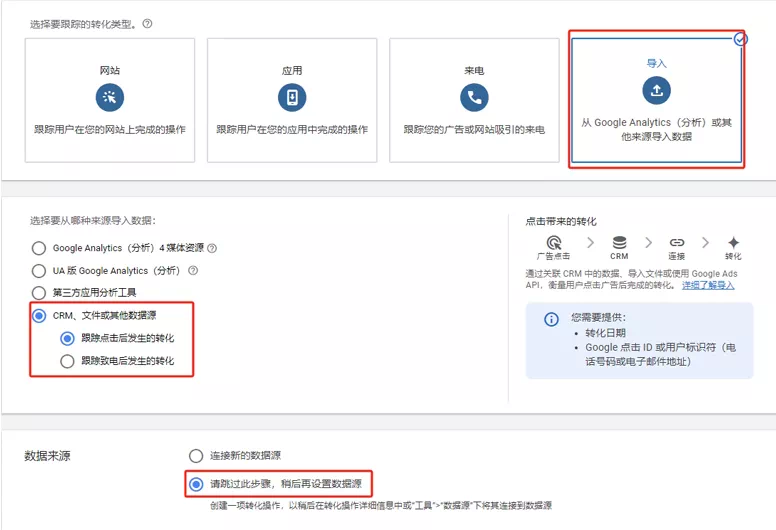
Task: Select UA版 Google Analytics radio option
Action: (x=39, y=270)
